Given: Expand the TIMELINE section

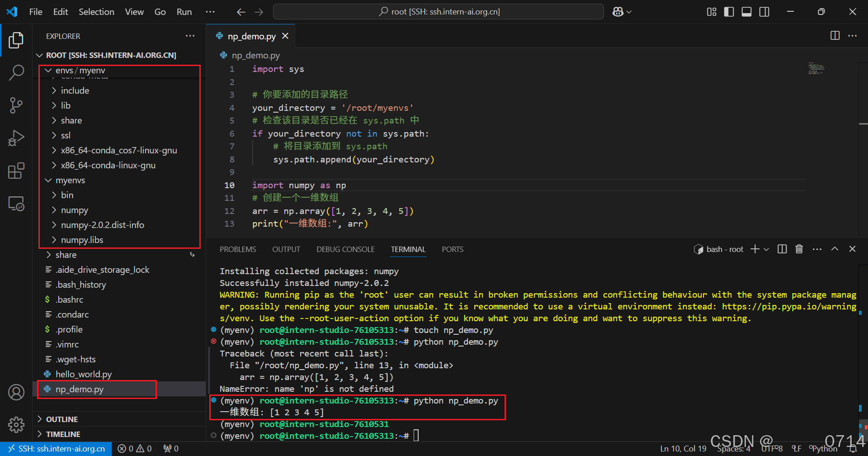Looking at the screenshot, I should (x=119, y=434).
